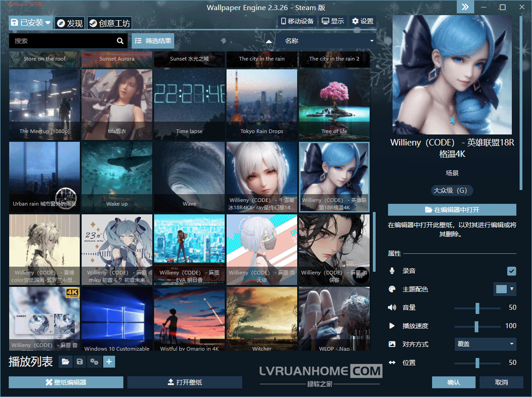532x397 pixels.
Task: Toggle the 筛选结果 filter panel
Action: (153, 41)
